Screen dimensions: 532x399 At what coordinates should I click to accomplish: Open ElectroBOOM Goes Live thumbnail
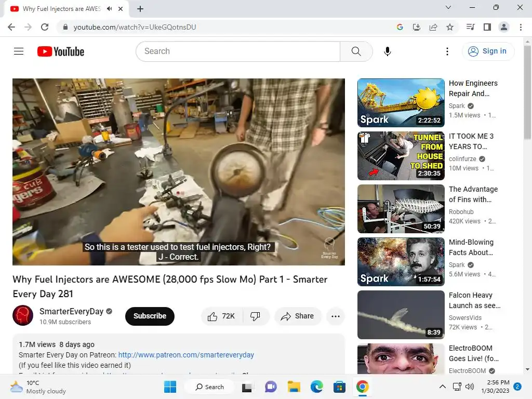401,358
